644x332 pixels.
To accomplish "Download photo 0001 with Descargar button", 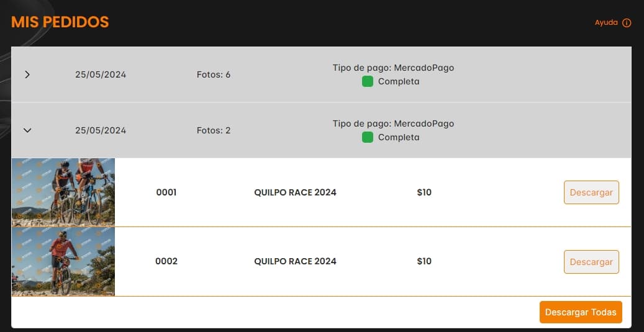I will [x=591, y=192].
